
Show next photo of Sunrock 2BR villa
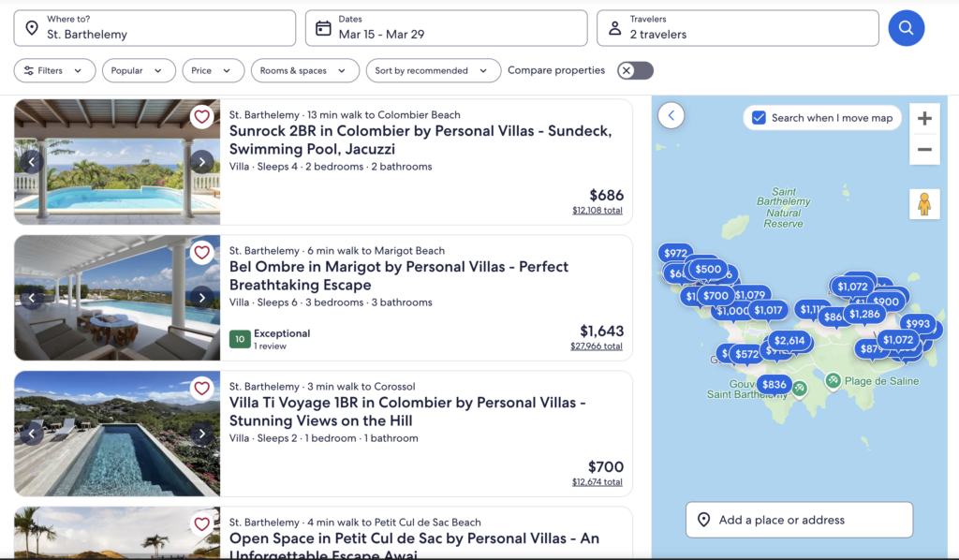coord(202,162)
